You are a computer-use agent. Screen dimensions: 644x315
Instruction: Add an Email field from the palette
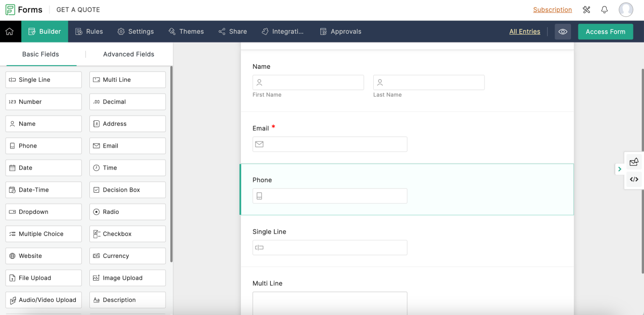tap(127, 146)
